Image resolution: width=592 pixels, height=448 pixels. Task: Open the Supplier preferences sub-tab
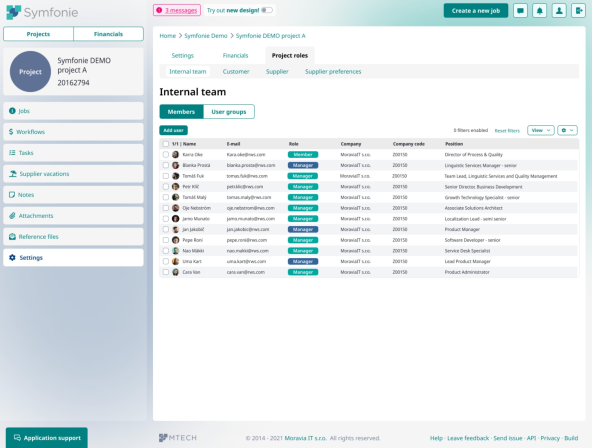point(333,71)
